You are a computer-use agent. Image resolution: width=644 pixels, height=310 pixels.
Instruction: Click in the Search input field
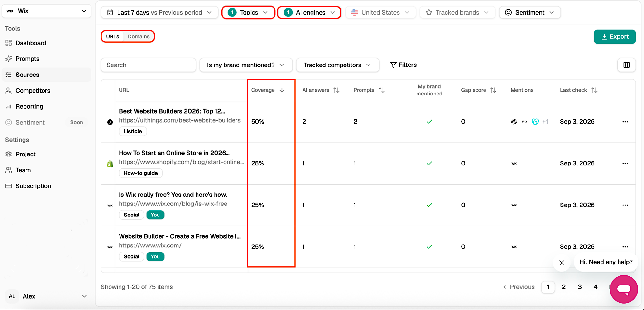[148, 65]
